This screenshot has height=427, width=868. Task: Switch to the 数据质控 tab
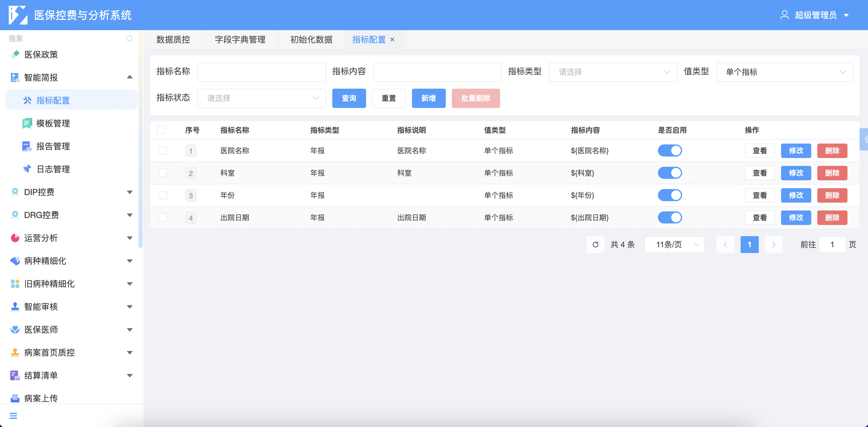pos(173,40)
